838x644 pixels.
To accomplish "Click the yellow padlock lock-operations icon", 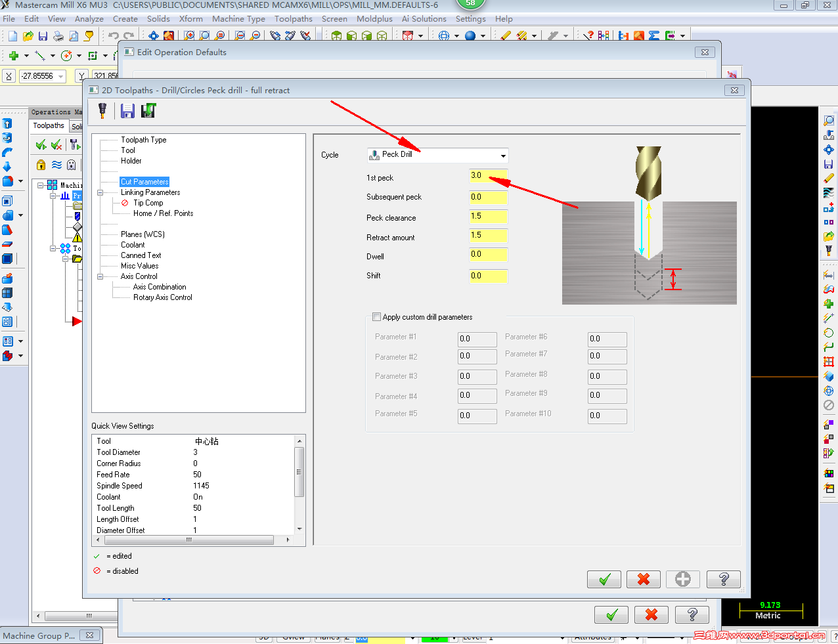I will 41,165.
